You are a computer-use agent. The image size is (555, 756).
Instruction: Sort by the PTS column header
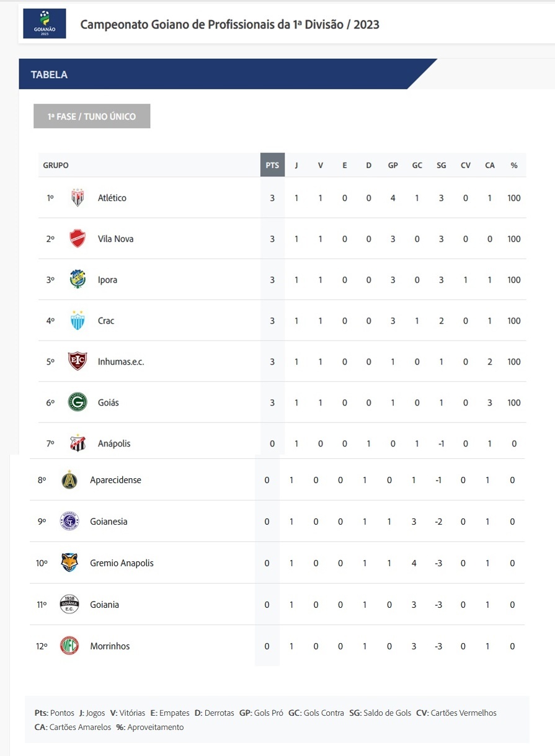point(272,165)
